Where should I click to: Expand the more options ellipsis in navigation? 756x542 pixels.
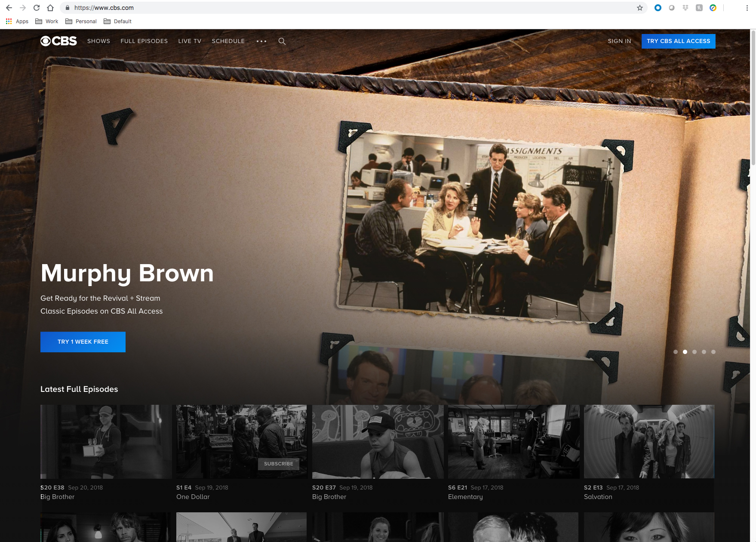pyautogui.click(x=261, y=41)
